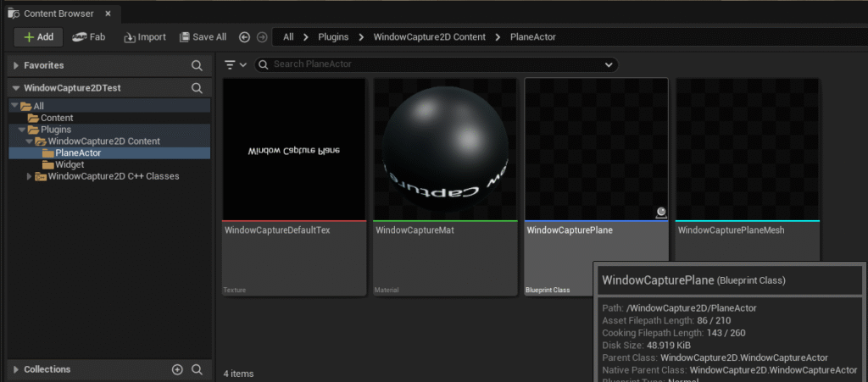Select the WindowCaptureDefaultTex thumbnail
This screenshot has width=868, height=382.
pos(294,149)
